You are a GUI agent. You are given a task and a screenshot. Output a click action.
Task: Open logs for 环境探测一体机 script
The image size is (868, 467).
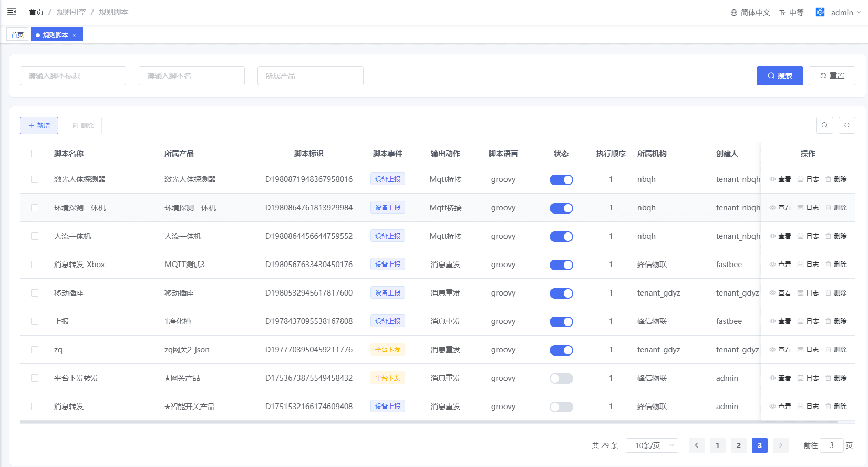coord(808,208)
